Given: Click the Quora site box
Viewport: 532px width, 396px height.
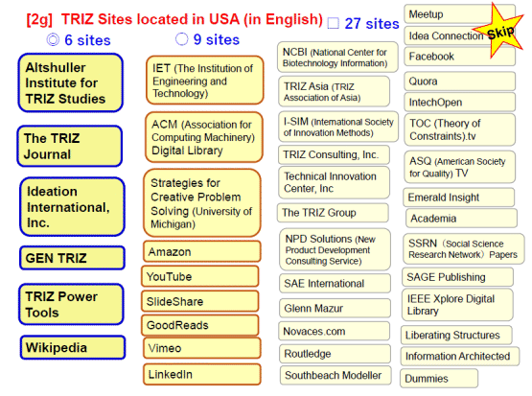Looking at the screenshot, I should click(x=460, y=82).
